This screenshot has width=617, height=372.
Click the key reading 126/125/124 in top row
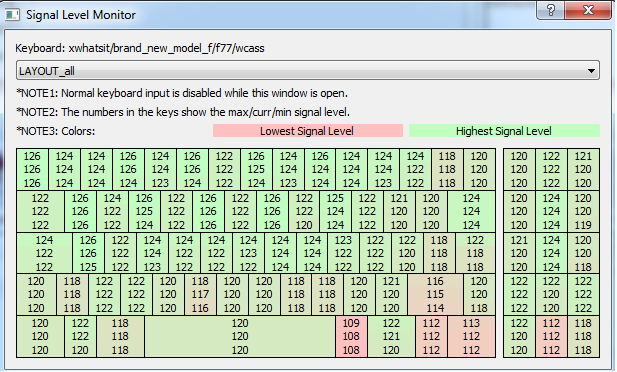[256, 169]
